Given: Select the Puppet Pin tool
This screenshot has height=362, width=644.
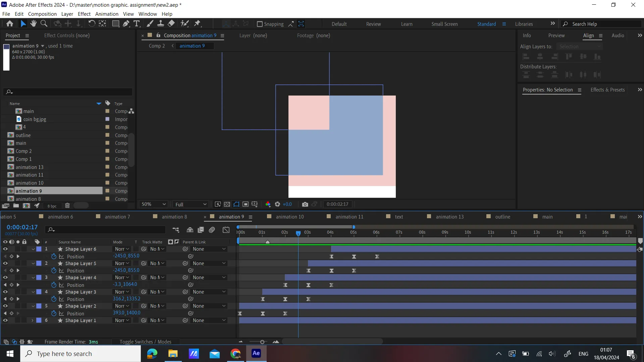Looking at the screenshot, I should 197,23.
